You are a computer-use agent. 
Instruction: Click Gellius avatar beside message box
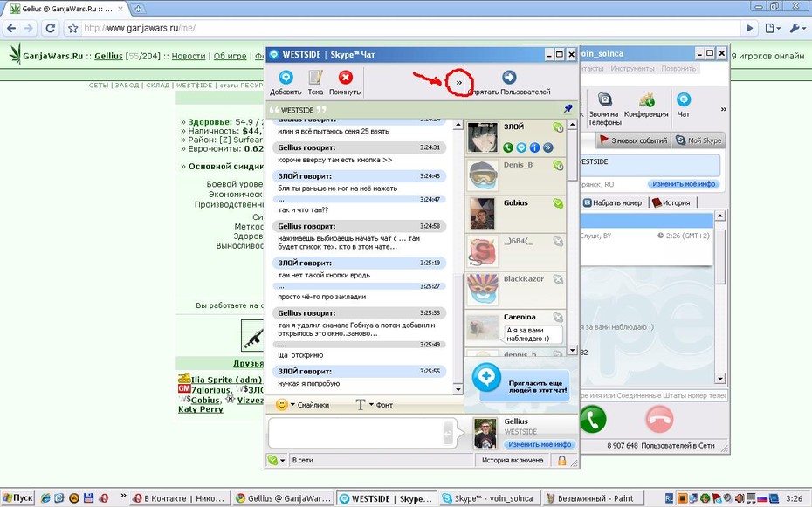(485, 434)
